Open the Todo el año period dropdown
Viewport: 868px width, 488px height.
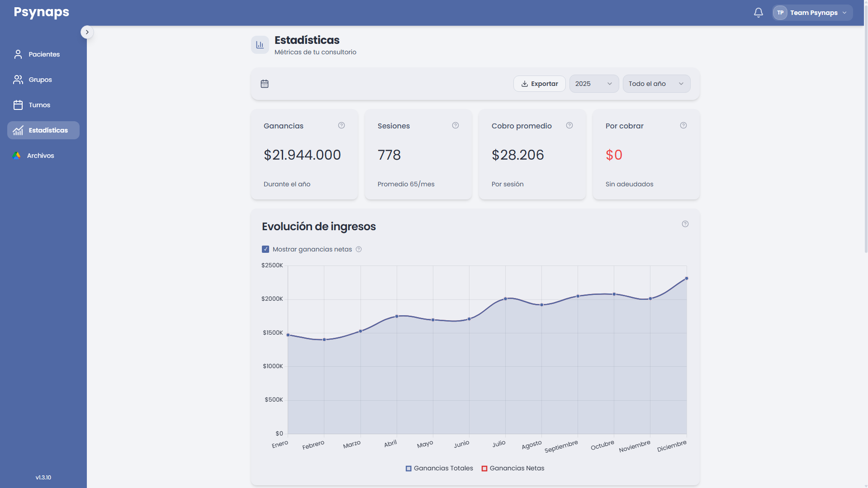pyautogui.click(x=656, y=84)
